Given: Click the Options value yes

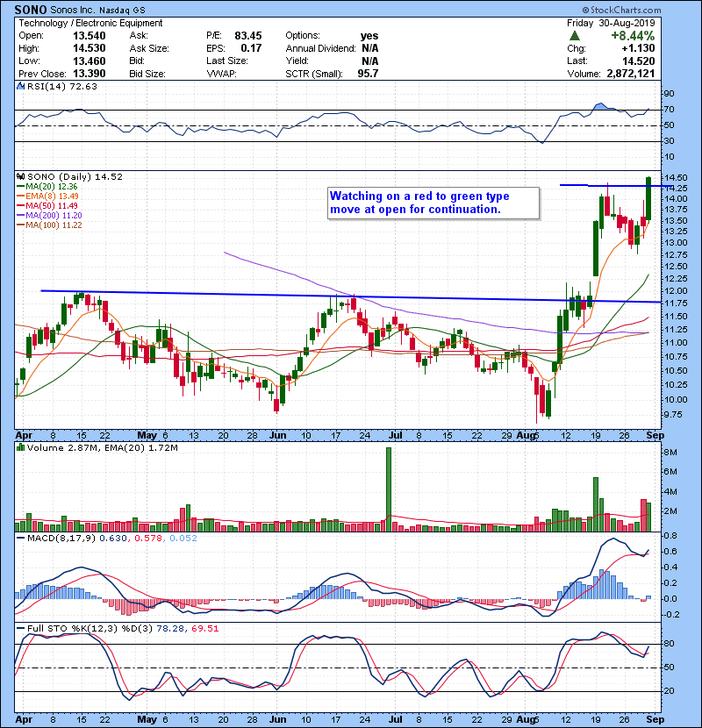Looking at the screenshot, I should [x=369, y=36].
